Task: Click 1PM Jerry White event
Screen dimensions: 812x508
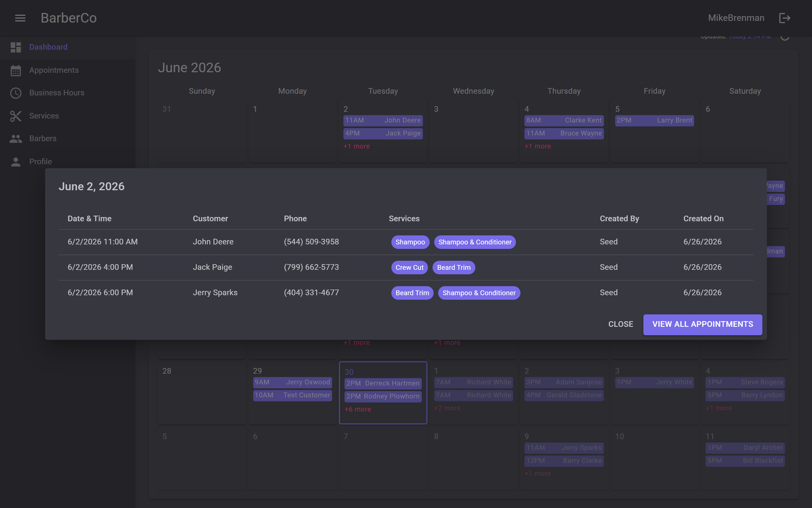Action: 655,382
